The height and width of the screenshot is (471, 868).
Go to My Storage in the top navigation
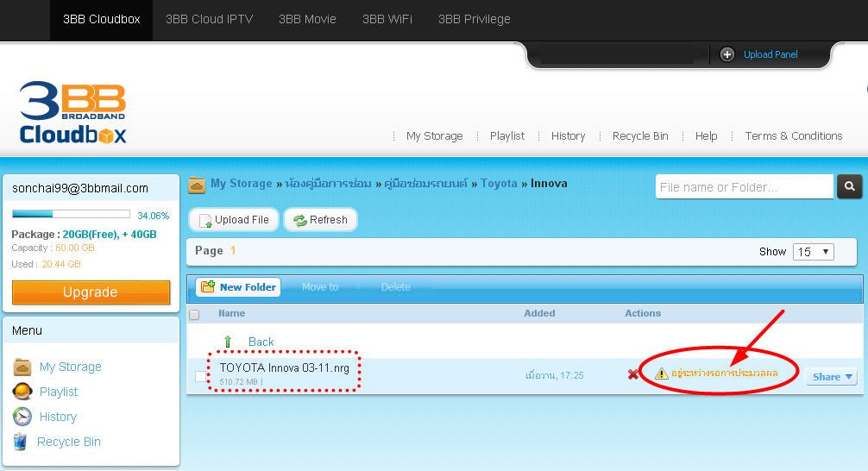(x=435, y=135)
